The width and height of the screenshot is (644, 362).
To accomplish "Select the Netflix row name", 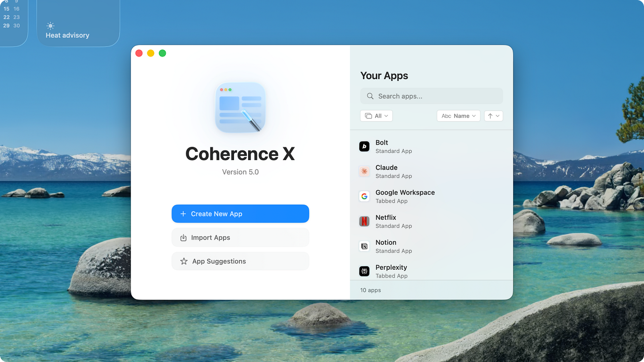I will point(386,217).
